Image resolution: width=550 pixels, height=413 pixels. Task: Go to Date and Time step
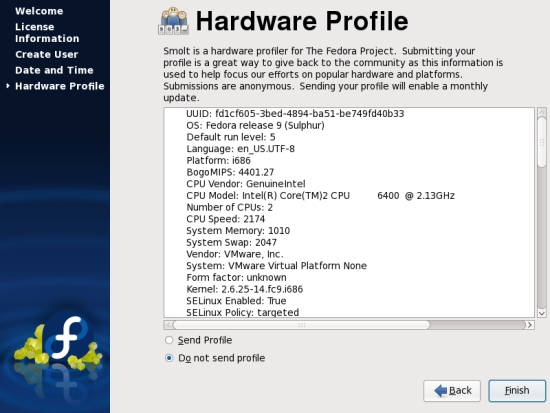point(54,70)
